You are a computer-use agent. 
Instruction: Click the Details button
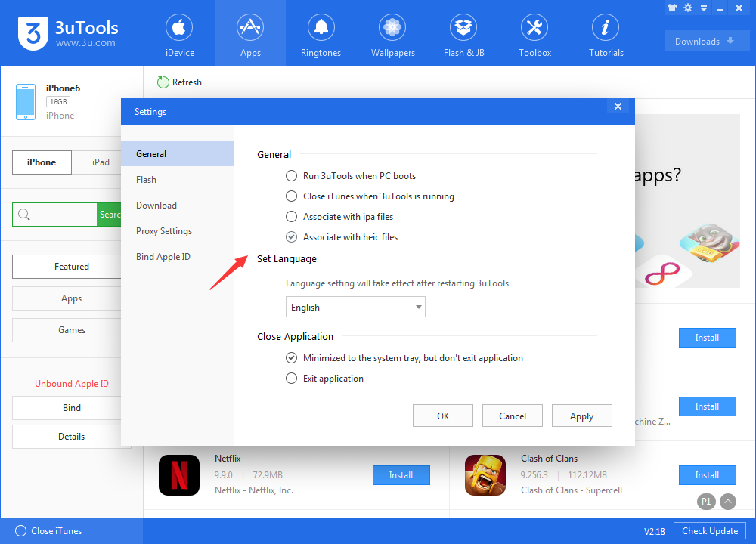click(67, 437)
